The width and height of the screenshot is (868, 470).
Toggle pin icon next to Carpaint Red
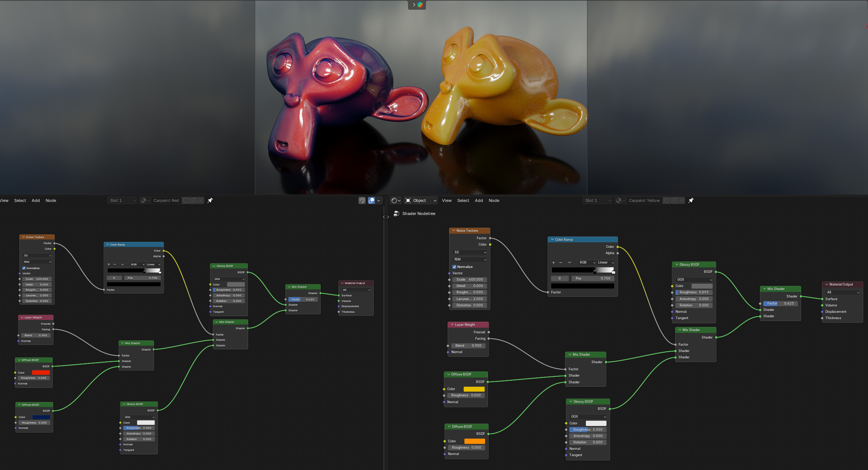(210, 200)
